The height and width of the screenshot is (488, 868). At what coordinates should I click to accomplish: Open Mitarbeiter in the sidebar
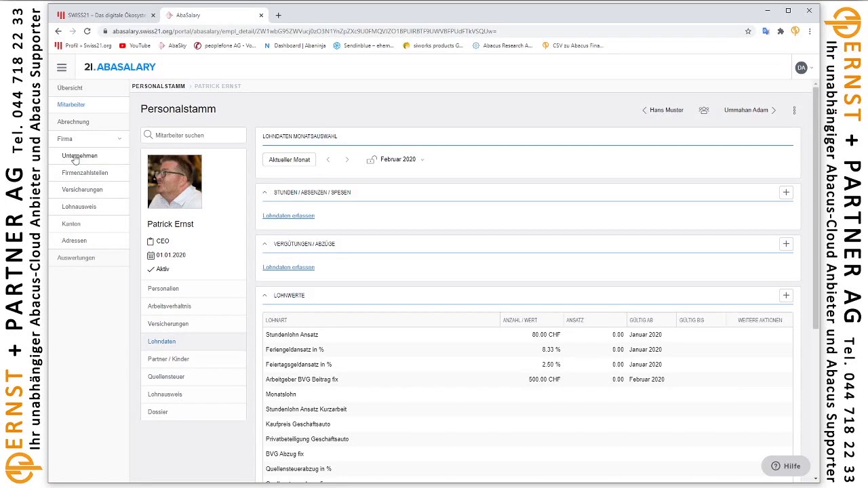89,105
